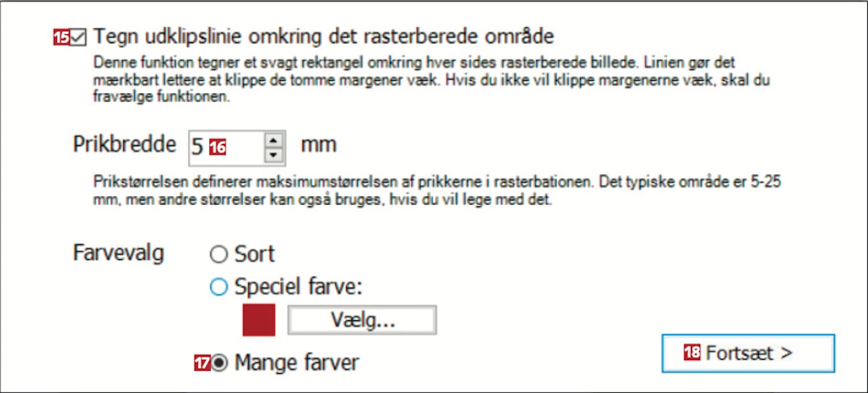Screen dimensions: 868x393
Task: Click the dark red color swatch
Action: tap(259, 320)
